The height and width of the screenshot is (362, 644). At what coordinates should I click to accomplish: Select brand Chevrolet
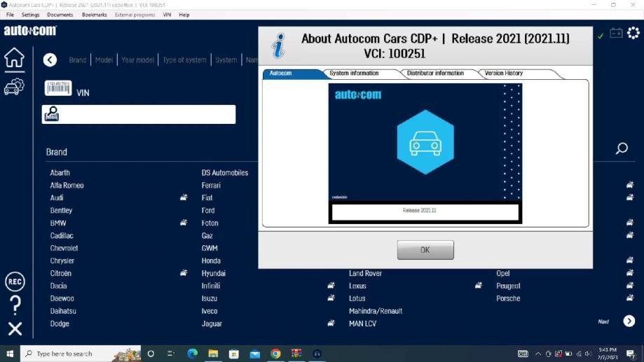coord(64,249)
